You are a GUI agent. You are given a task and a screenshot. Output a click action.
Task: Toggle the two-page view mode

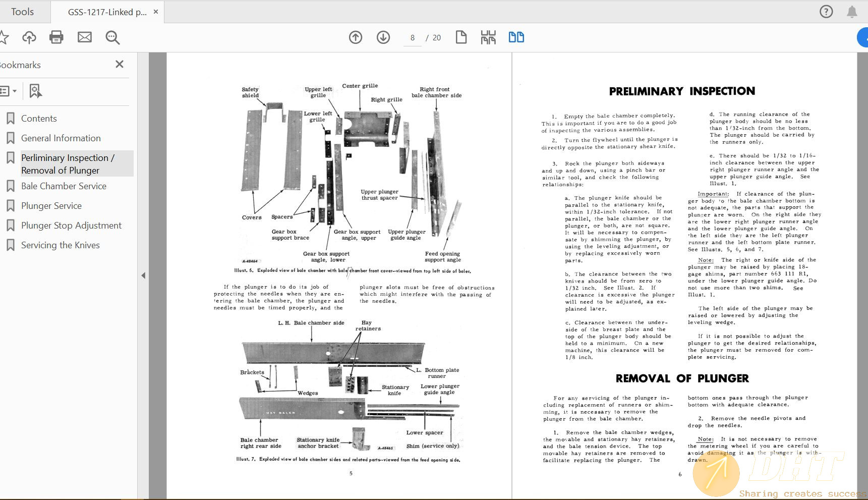(x=516, y=37)
